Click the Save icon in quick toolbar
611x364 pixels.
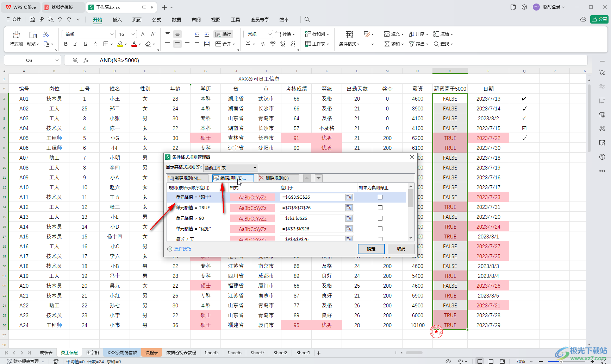[x=32, y=19]
